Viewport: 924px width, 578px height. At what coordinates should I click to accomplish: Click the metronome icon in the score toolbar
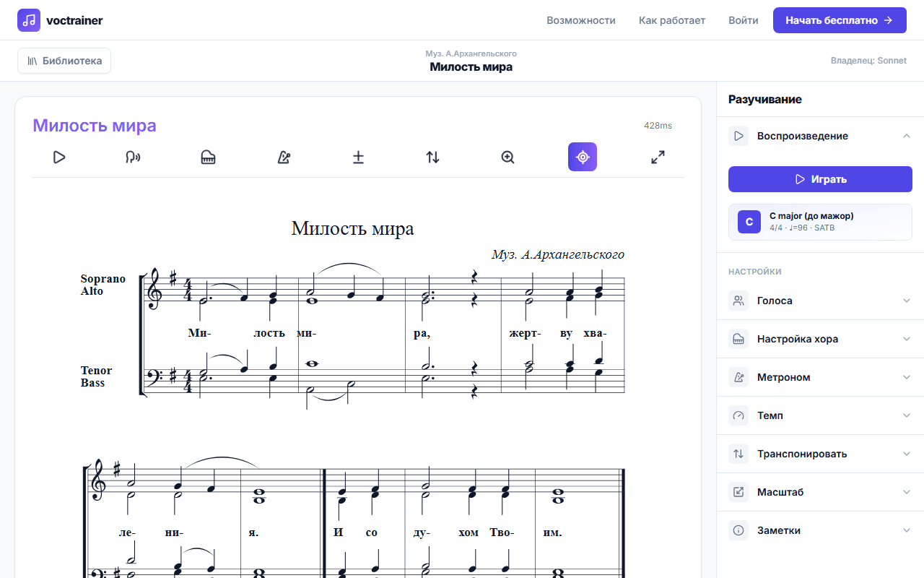284,157
